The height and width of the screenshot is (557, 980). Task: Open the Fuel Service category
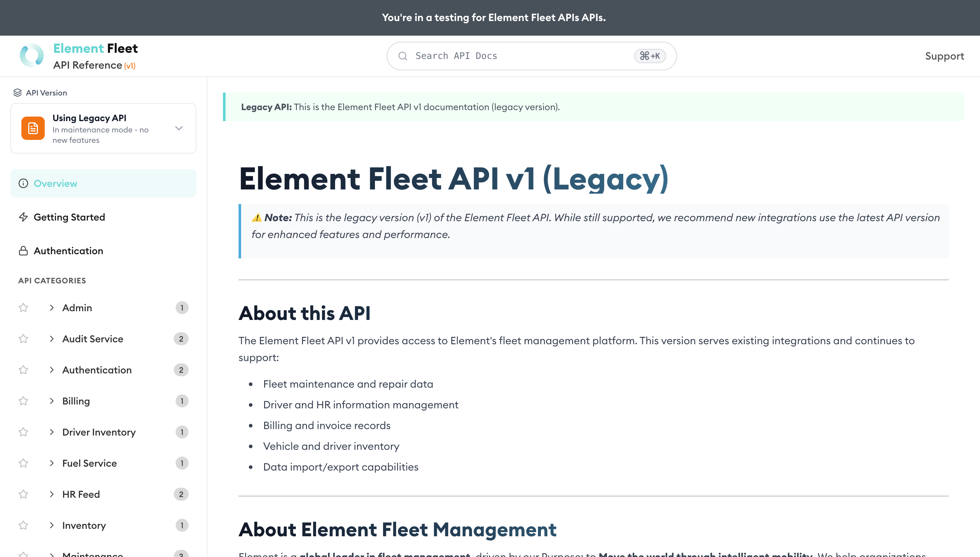coord(89,463)
